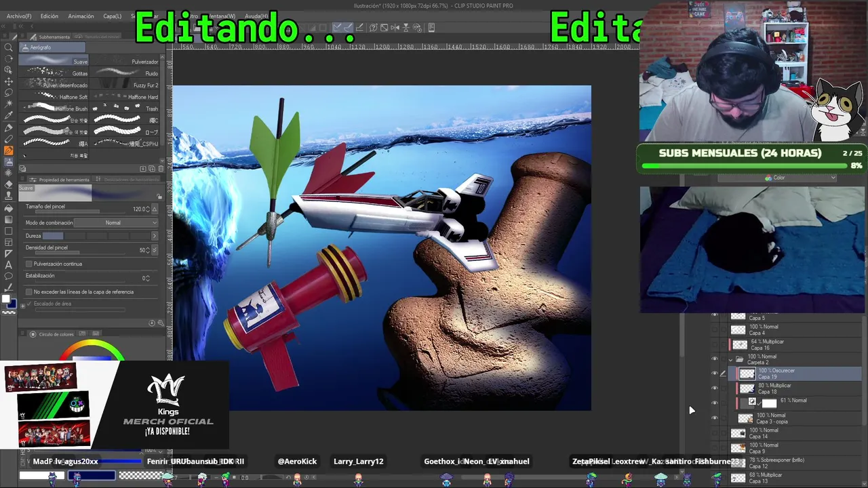This screenshot has width=868, height=488.
Task: Choose the Fuzzy Fur 2 sub tool
Action: pyautogui.click(x=125, y=85)
